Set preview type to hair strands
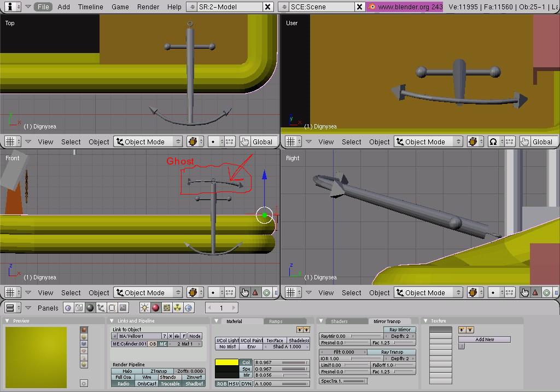Image resolution: width=560 pixels, height=392 pixels. (84, 358)
